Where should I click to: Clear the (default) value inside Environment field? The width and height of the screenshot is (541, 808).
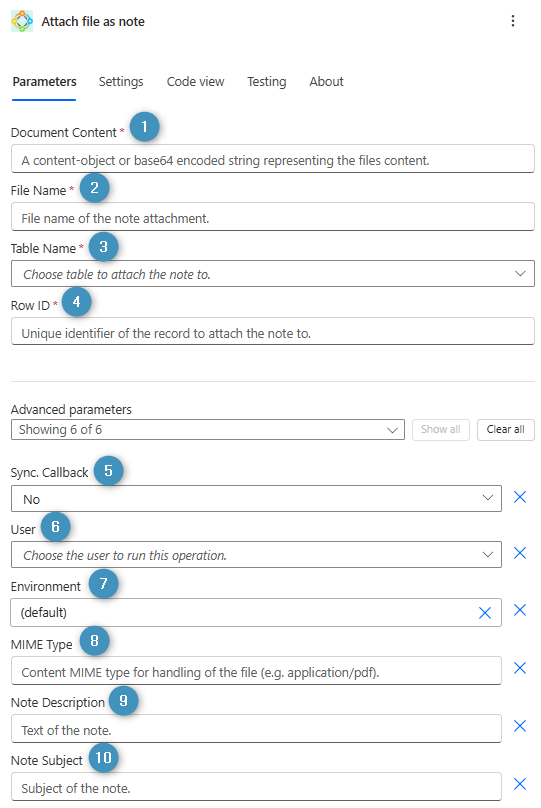click(x=484, y=613)
